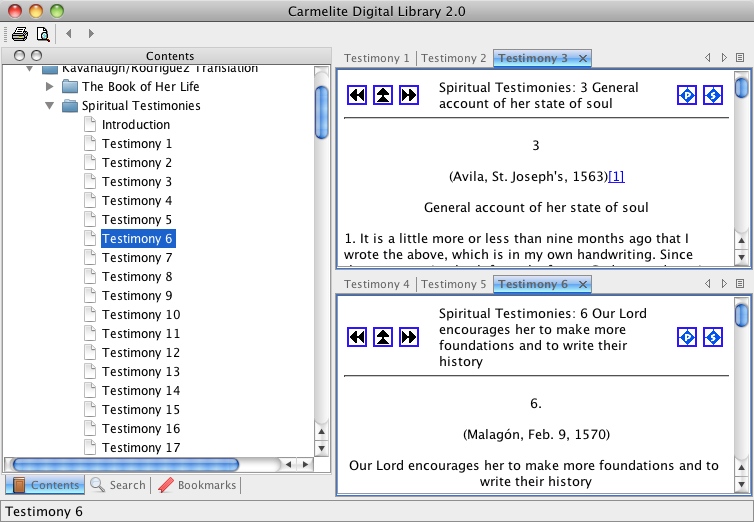Switch to the Testimony 2 tab

click(455, 58)
